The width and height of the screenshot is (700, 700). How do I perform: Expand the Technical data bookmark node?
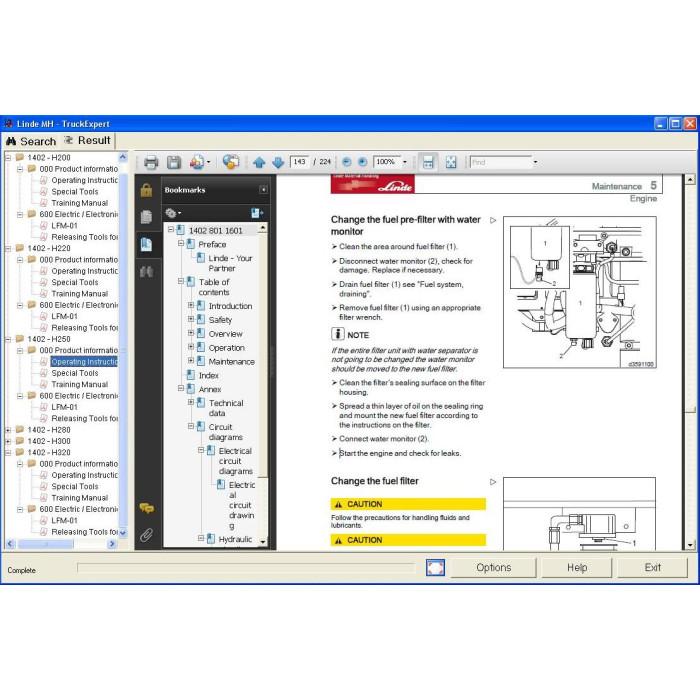pyautogui.click(x=191, y=402)
